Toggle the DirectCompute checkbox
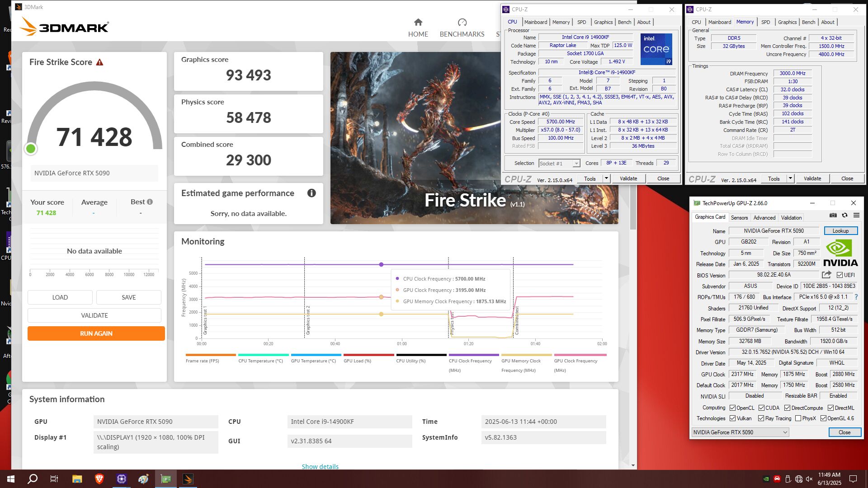 [x=787, y=408]
